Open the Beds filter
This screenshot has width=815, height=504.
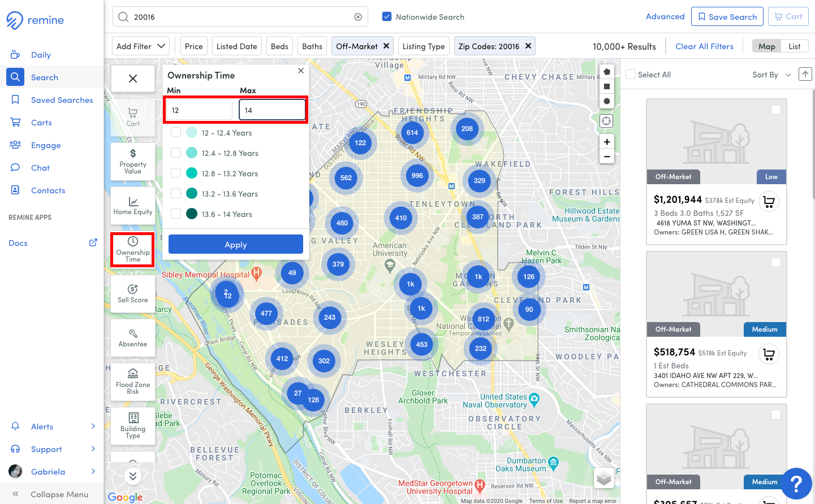click(279, 46)
